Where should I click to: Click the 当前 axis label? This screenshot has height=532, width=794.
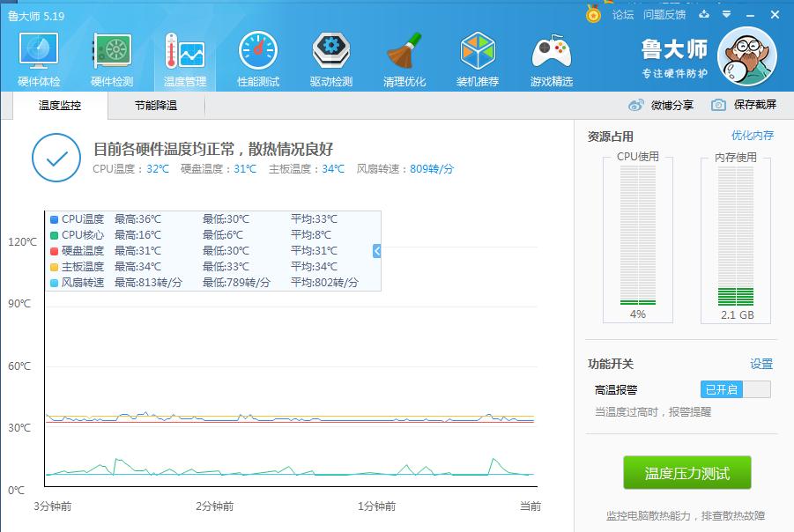coord(531,506)
